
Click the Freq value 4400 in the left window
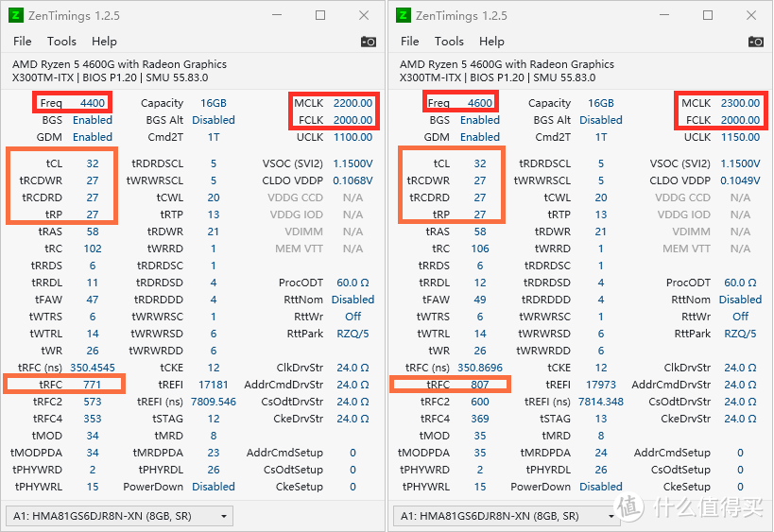tap(93, 103)
